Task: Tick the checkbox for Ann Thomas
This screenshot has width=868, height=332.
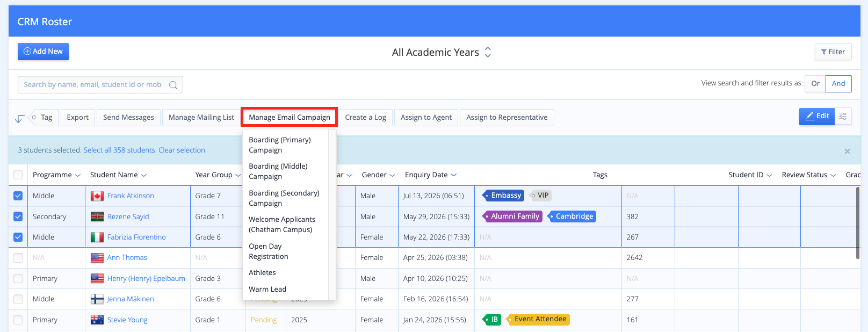Action: 18,258
